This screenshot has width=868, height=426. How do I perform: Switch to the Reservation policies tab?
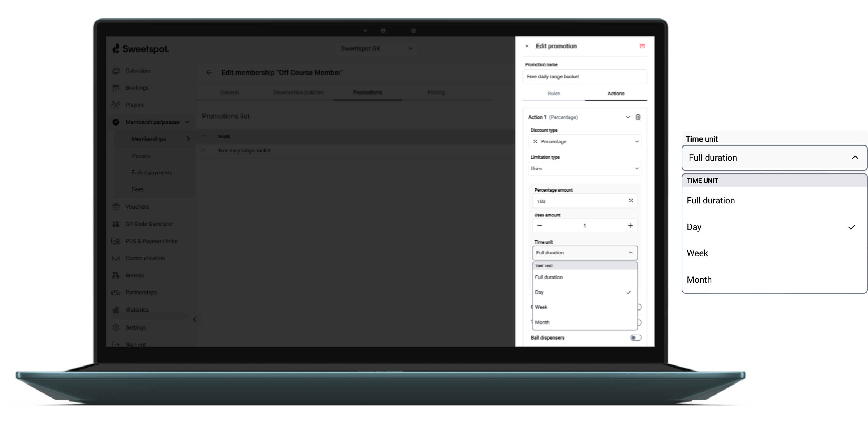[x=298, y=92]
